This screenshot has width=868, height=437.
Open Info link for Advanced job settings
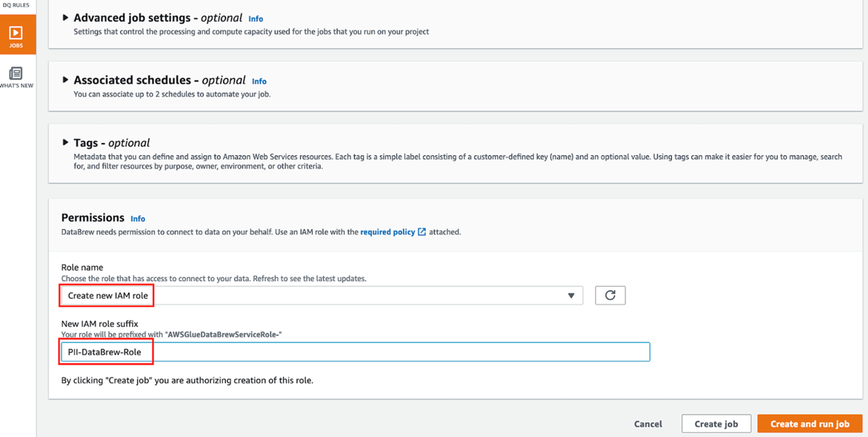coord(256,19)
